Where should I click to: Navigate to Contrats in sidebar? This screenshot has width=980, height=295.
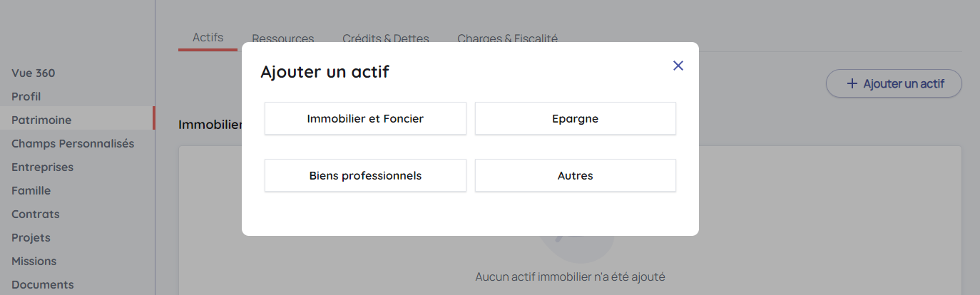point(36,214)
